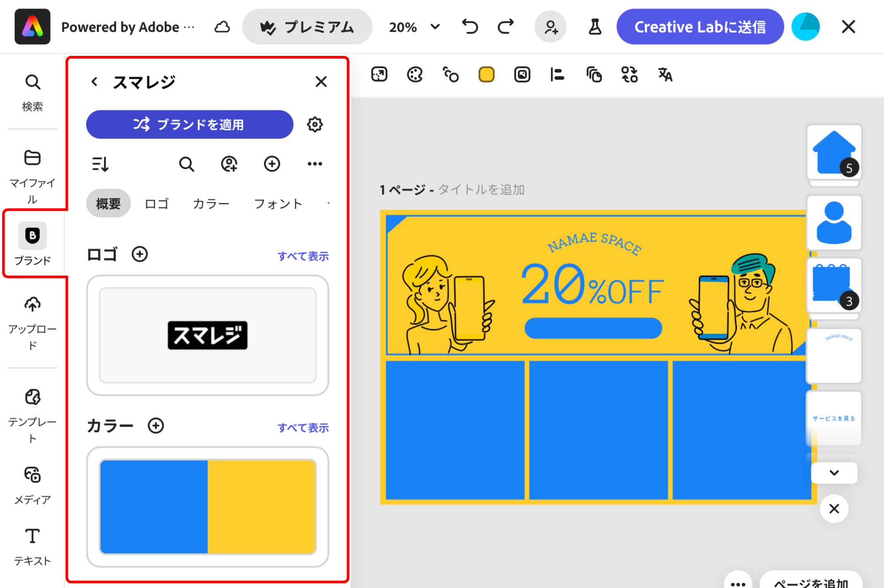This screenshot has width=884, height=588.
Task: Click the search icon inside the スマレジ brand panel
Action: [x=187, y=164]
